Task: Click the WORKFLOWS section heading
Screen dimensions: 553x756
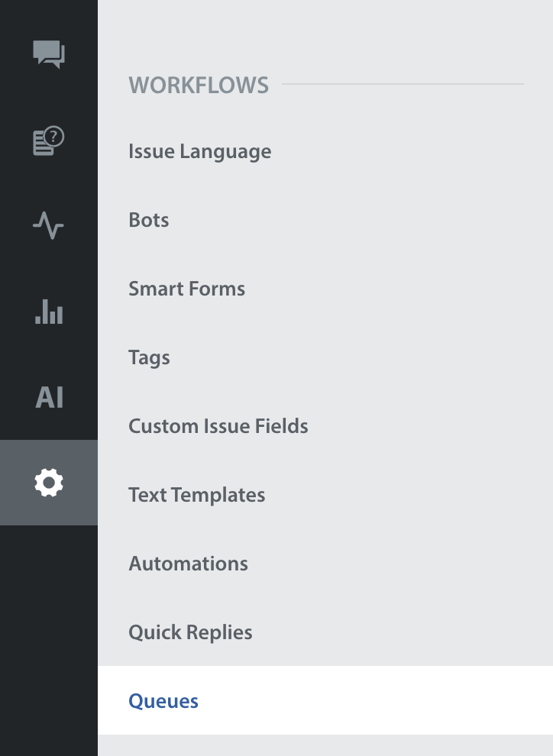Action: [199, 84]
